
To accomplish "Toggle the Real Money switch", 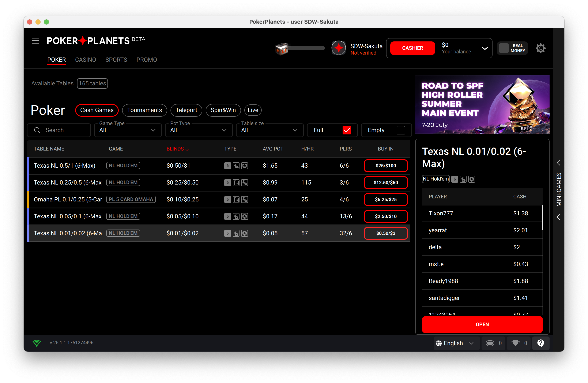I will 512,48.
